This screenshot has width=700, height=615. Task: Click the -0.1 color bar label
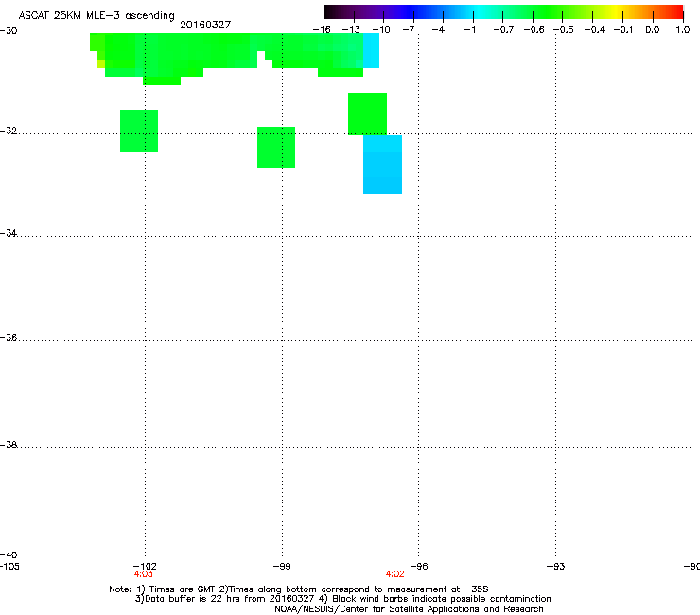point(623,30)
